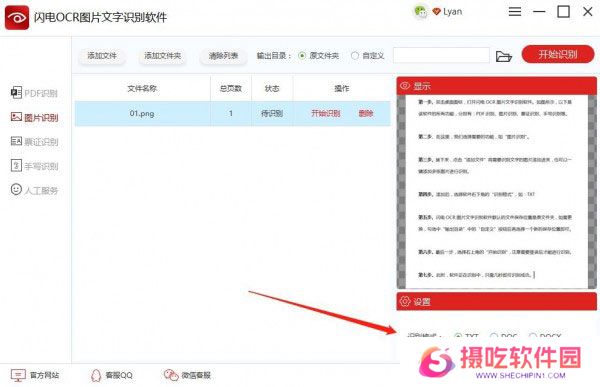This screenshot has height=387, width=600.
Task: Click the VIP diamond icon beside Lyan
Action: [436, 12]
